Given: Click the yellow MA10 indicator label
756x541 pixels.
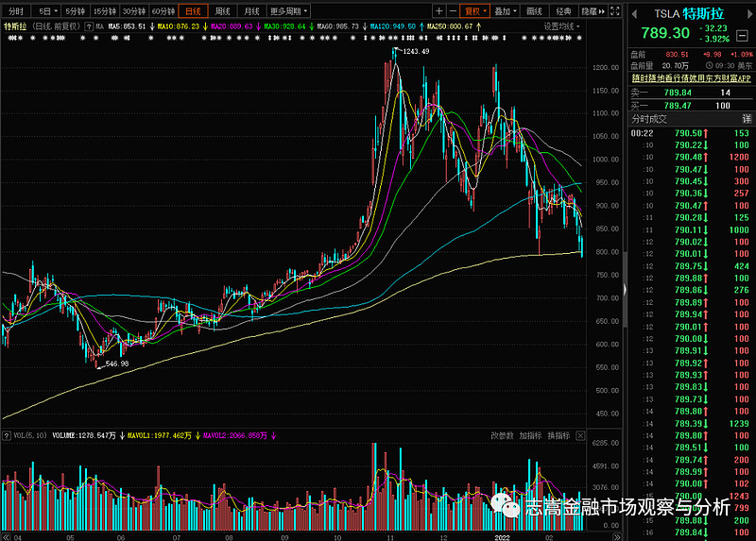Looking at the screenshot, I should 180,26.
